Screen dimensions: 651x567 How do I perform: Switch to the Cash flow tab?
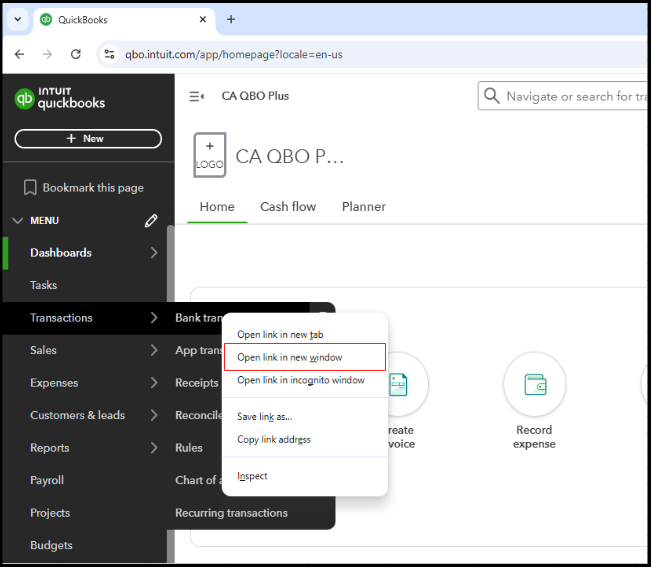(288, 207)
